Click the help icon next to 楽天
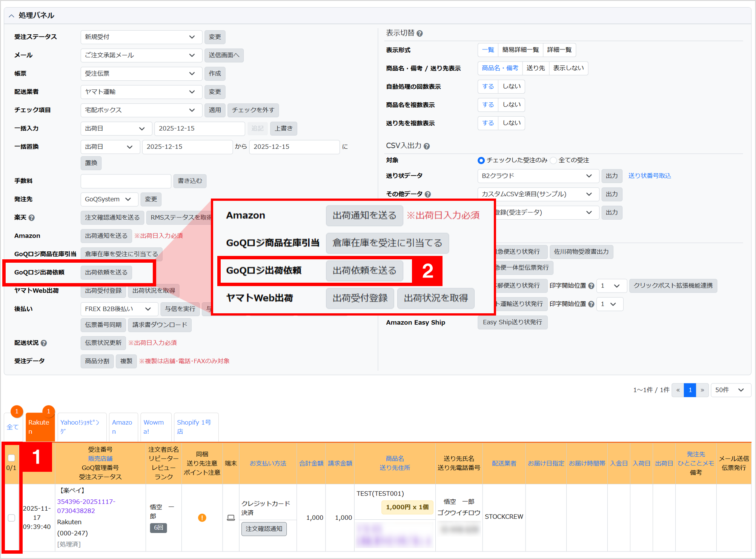Image resolution: width=756 pixels, height=559 pixels. pos(32,218)
